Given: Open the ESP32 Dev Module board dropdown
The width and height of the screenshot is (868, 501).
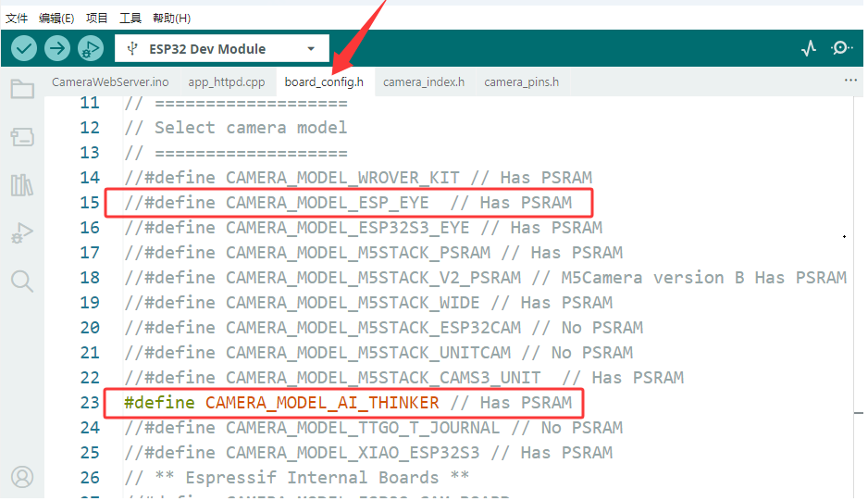Looking at the screenshot, I should click(x=222, y=49).
